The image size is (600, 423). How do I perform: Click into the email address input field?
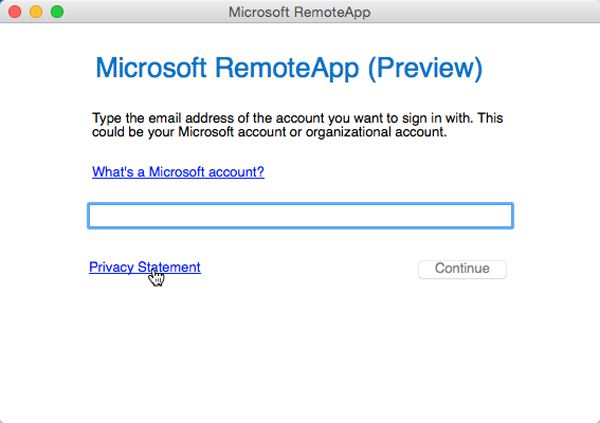(x=300, y=216)
